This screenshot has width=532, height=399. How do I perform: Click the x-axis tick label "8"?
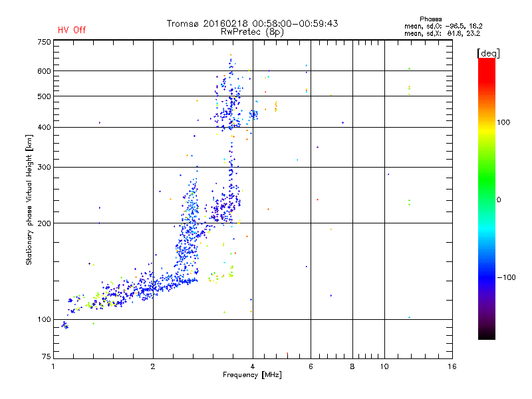point(352,366)
